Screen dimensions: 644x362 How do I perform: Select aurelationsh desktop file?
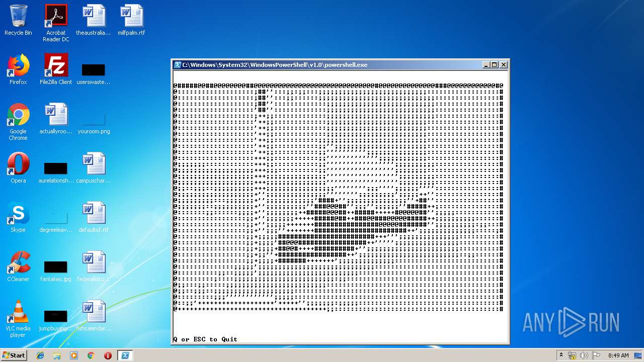(56, 172)
